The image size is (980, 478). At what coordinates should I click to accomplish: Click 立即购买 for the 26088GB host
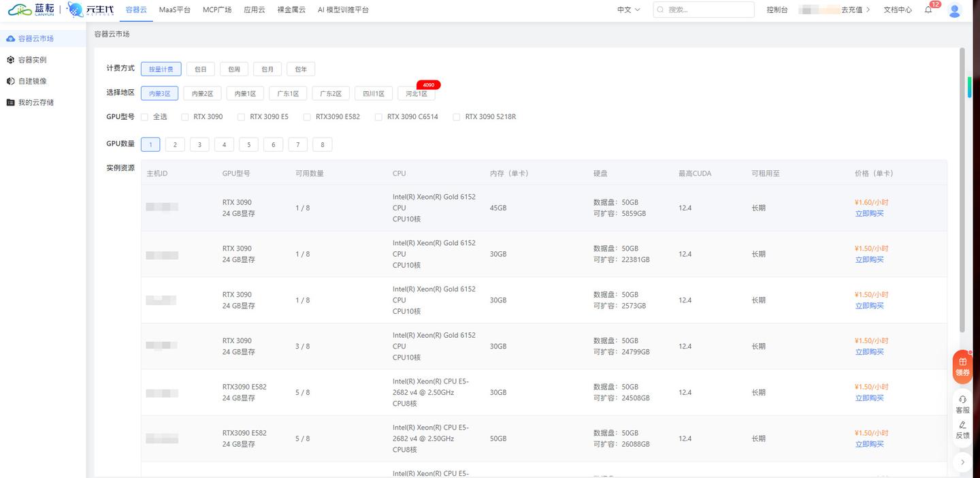coord(869,444)
